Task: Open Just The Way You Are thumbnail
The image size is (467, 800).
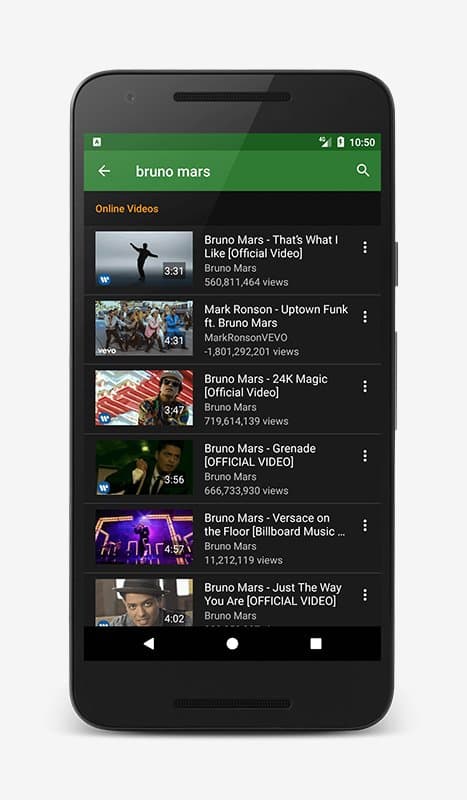Action: pyautogui.click(x=144, y=603)
